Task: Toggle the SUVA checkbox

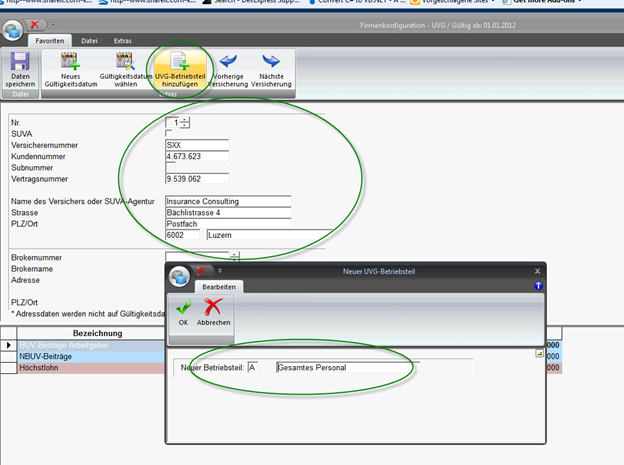Action: coord(168,133)
